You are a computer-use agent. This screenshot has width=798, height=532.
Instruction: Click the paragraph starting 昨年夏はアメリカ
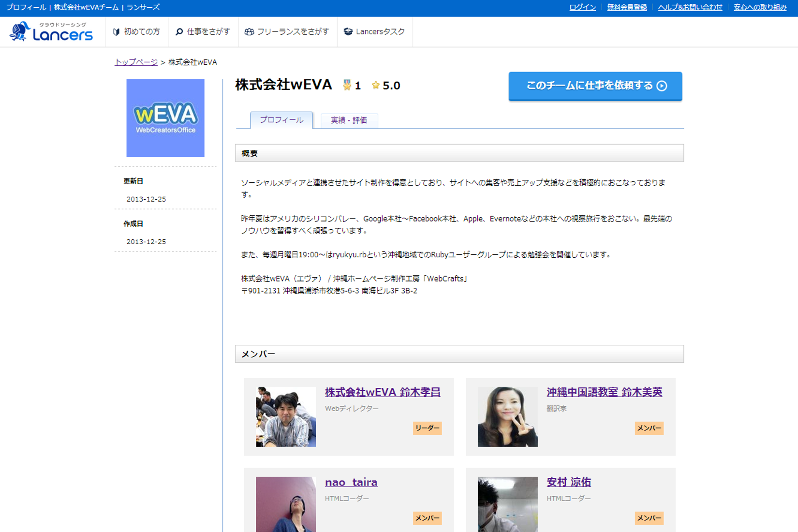click(457, 225)
